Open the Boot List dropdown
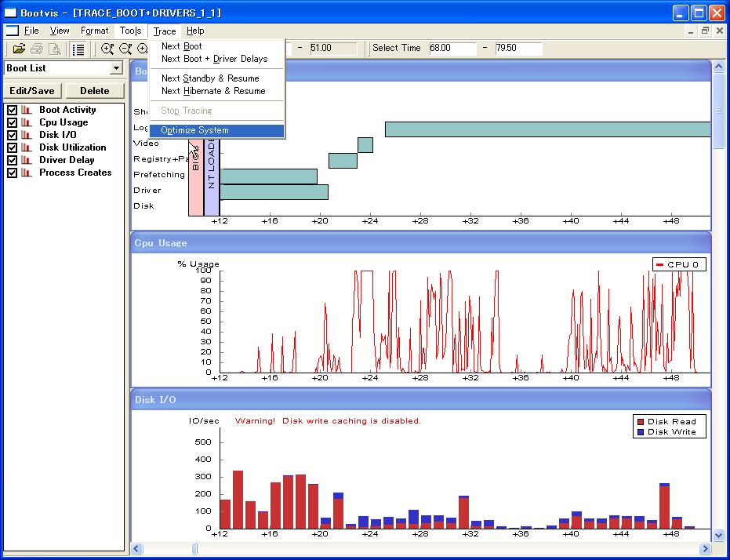Screen dimensions: 730x560 click(116, 68)
